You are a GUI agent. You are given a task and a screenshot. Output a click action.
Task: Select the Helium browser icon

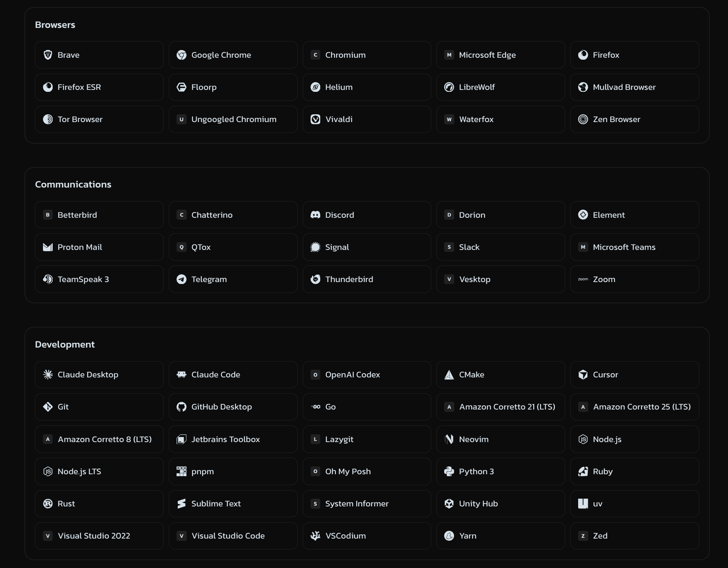coord(316,87)
